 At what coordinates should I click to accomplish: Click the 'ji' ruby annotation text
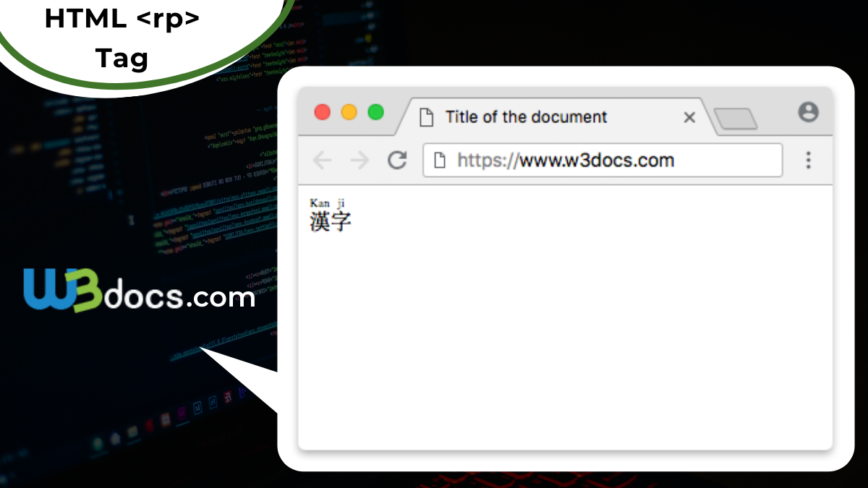(x=341, y=203)
